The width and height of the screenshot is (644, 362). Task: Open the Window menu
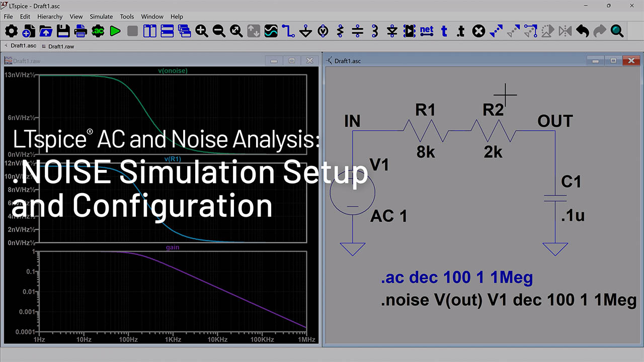click(152, 17)
